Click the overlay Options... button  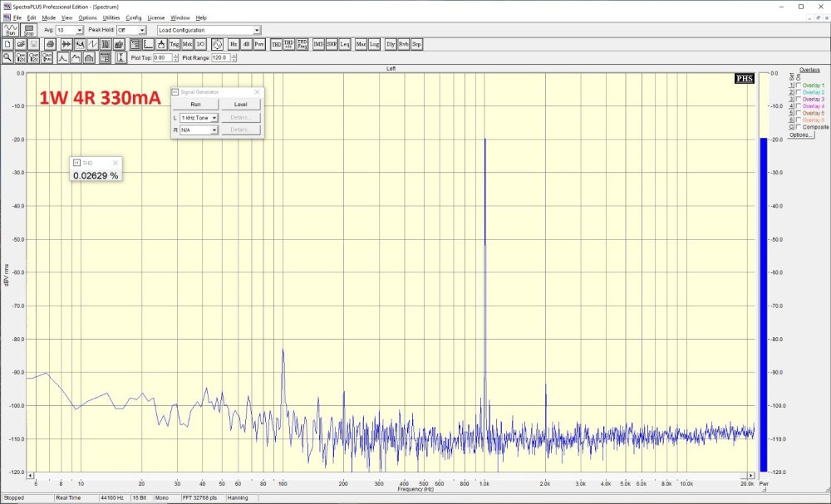[801, 135]
